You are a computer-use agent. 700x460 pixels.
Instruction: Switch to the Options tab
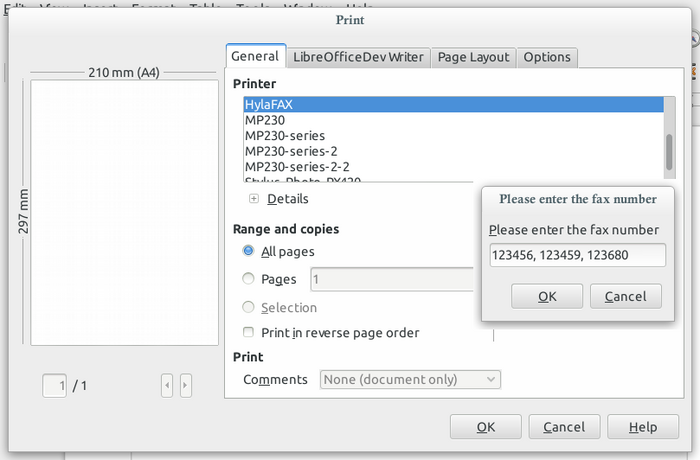(547, 57)
